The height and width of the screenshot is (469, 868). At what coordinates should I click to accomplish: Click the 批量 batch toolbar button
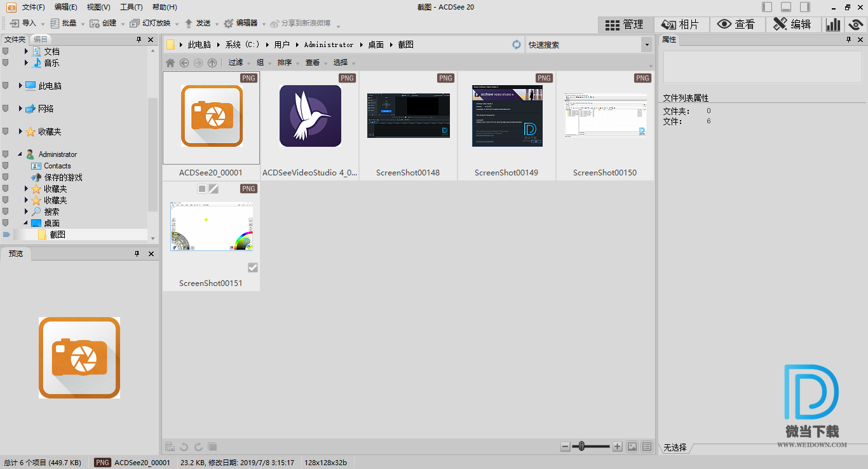(x=64, y=23)
